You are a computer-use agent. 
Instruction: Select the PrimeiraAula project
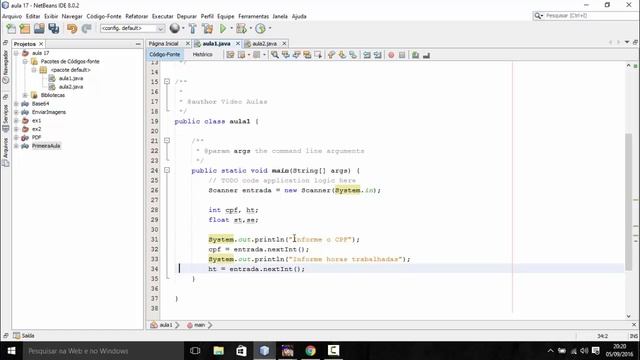pyautogui.click(x=46, y=146)
